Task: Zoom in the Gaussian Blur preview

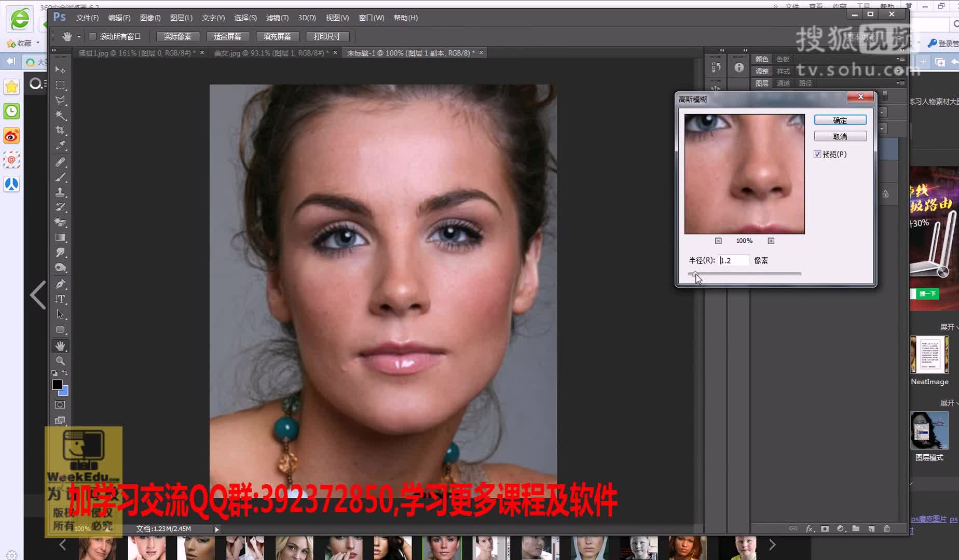Action: pos(771,241)
